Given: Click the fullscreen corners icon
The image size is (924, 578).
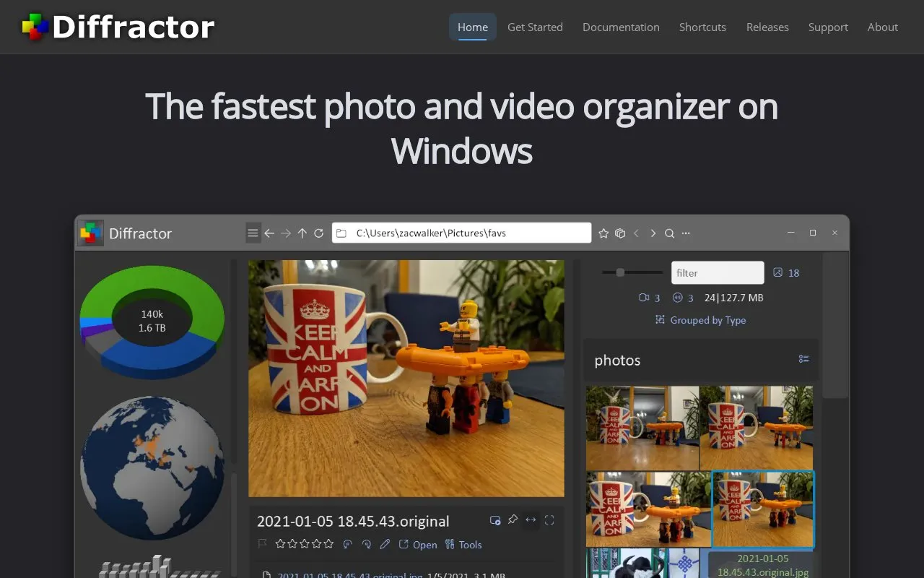Looking at the screenshot, I should click(549, 519).
